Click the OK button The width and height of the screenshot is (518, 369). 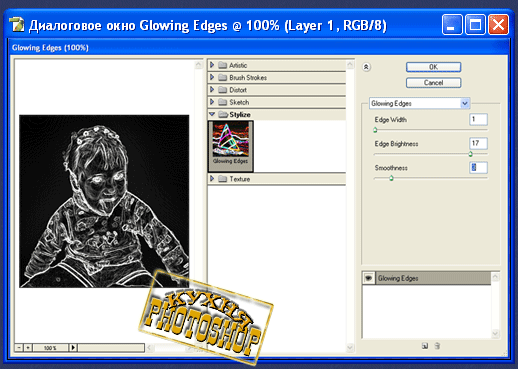click(x=433, y=67)
